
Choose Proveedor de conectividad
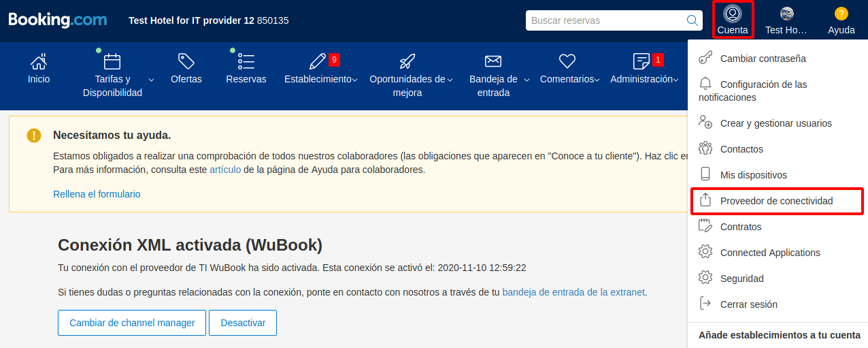coord(778,201)
